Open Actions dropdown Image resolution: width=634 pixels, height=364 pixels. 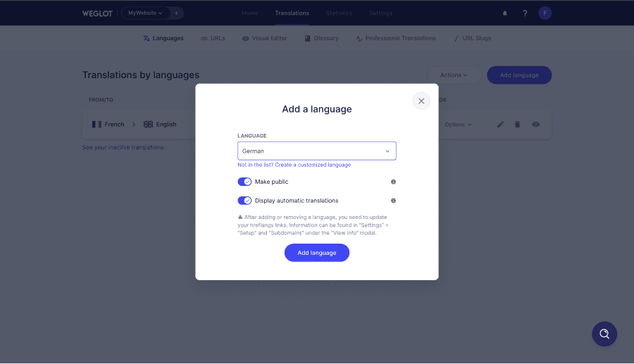pos(454,75)
